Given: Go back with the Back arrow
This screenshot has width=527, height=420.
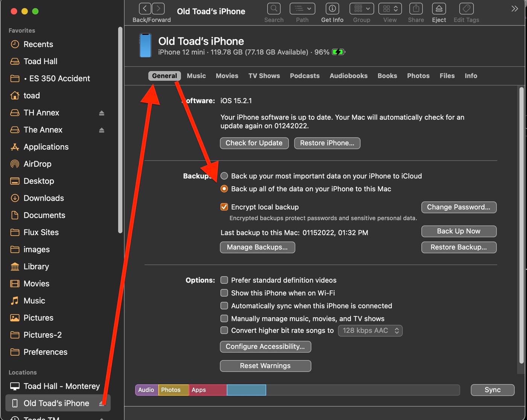Looking at the screenshot, I should (x=145, y=9).
